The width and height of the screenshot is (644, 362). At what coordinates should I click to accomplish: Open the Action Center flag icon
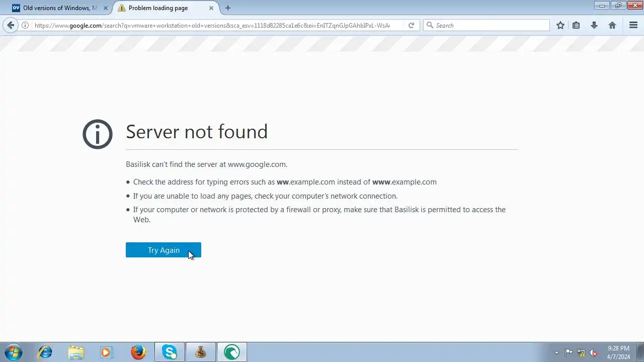coord(569,352)
